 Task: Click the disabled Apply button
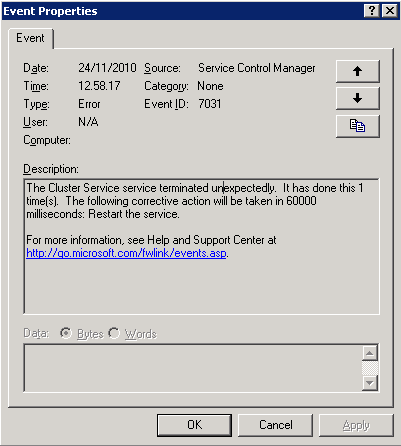point(356,425)
